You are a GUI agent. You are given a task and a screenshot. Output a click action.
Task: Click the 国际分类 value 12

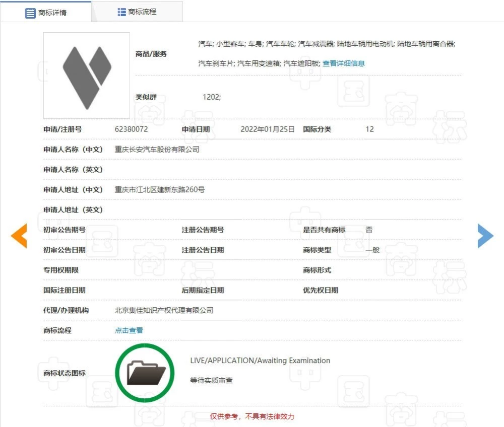coord(369,129)
